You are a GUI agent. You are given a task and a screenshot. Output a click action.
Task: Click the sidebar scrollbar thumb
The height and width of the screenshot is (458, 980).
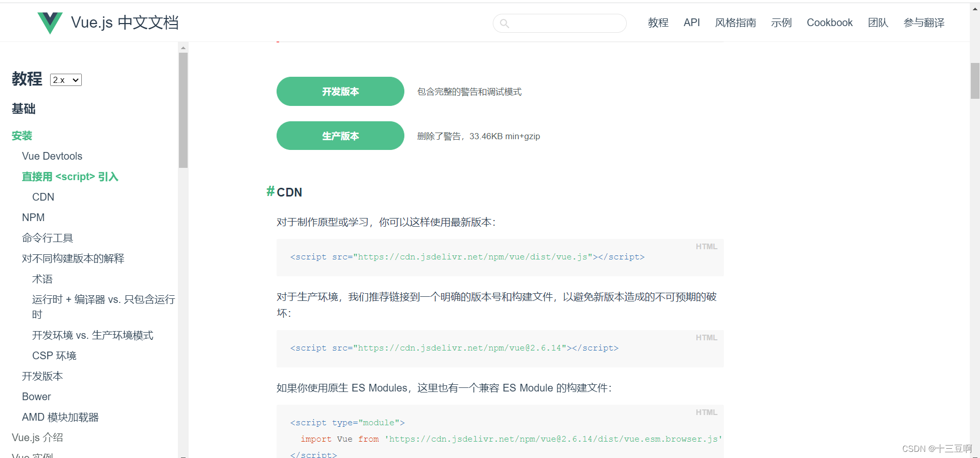click(x=183, y=110)
